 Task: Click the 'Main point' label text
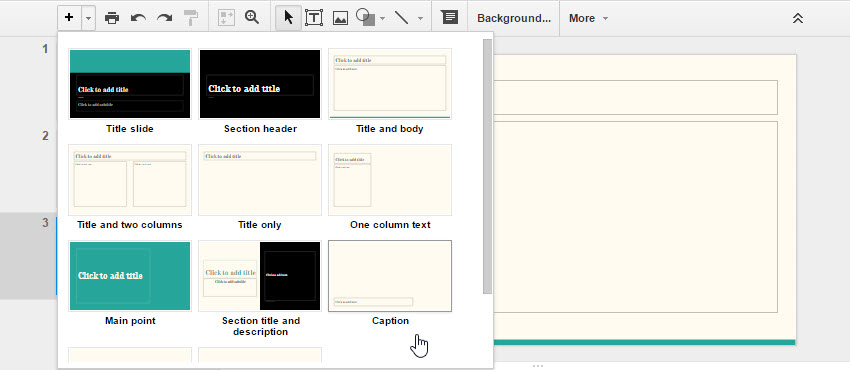pyautogui.click(x=130, y=321)
